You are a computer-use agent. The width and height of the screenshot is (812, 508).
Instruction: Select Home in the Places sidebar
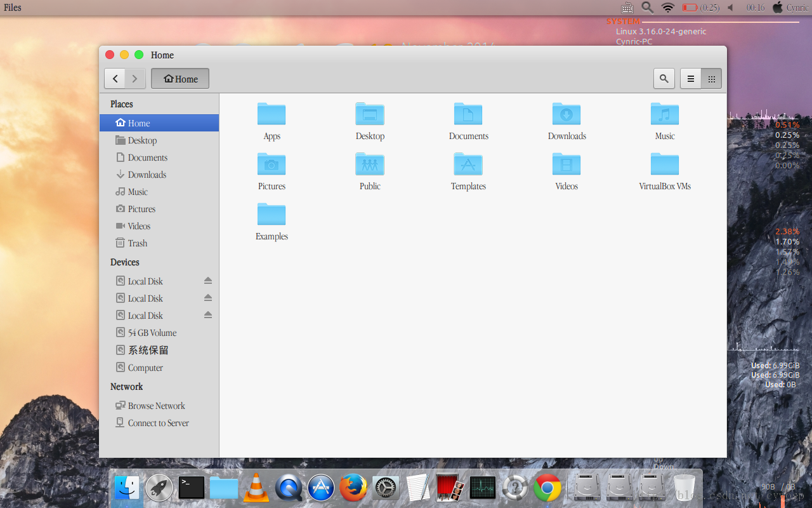pyautogui.click(x=159, y=123)
